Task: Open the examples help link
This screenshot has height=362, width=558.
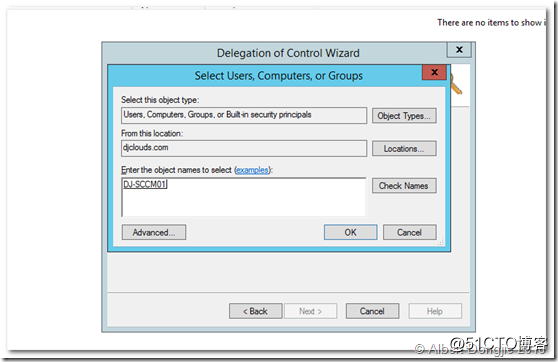Action: coord(252,170)
